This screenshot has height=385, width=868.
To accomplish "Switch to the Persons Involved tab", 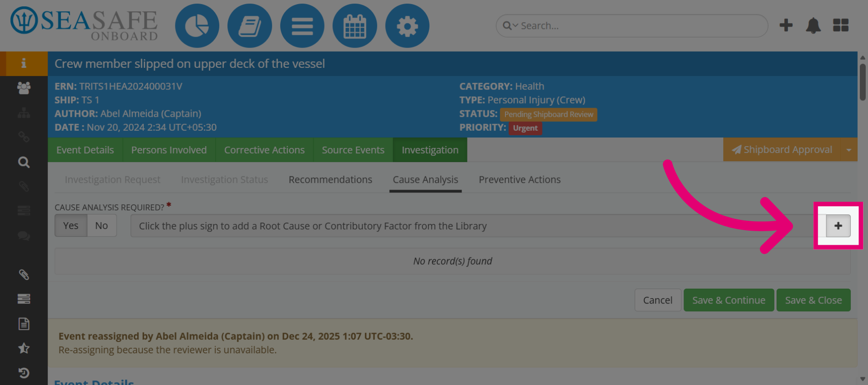I will pyautogui.click(x=169, y=150).
